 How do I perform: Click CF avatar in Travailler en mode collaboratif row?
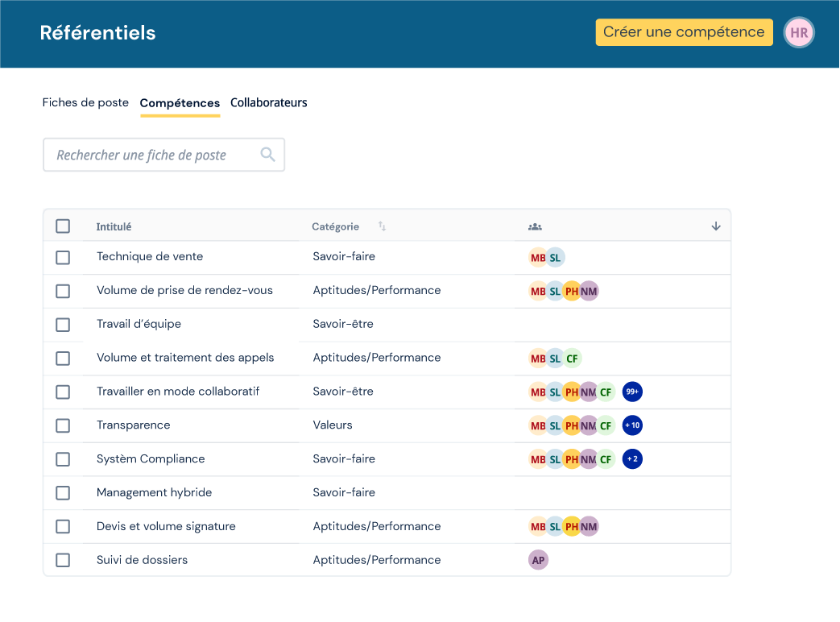(606, 392)
